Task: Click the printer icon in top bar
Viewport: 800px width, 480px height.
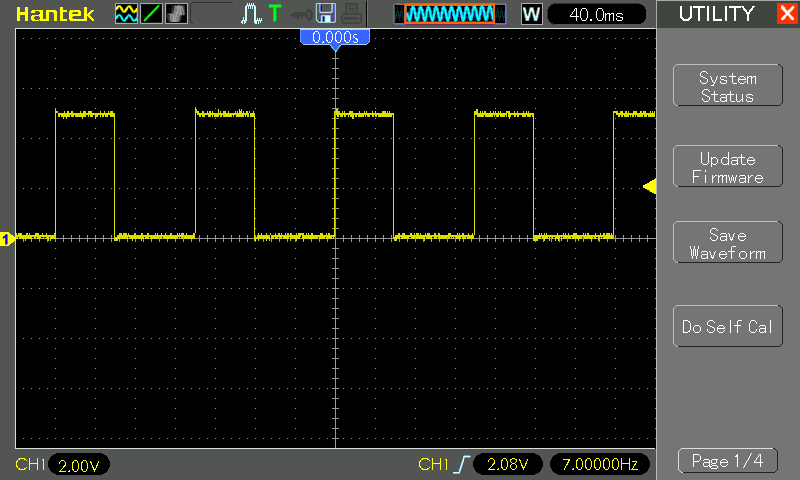Action: (352, 14)
